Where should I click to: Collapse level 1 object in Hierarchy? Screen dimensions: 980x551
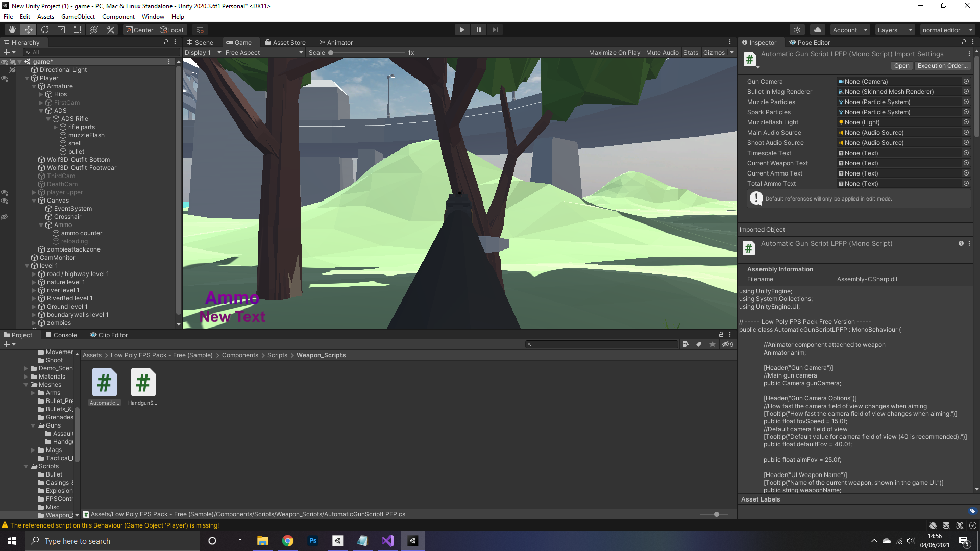(x=27, y=266)
